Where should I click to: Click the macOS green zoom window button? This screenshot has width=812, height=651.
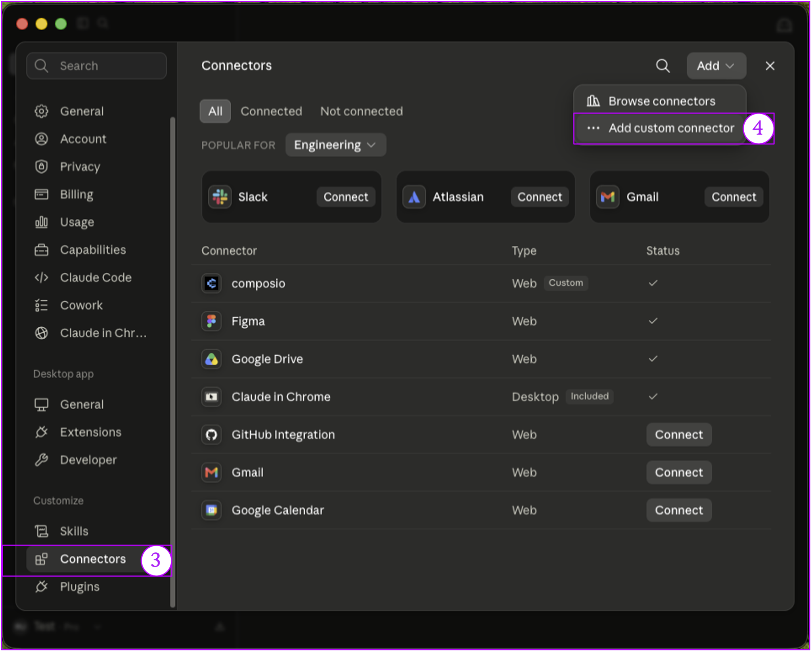[61, 24]
